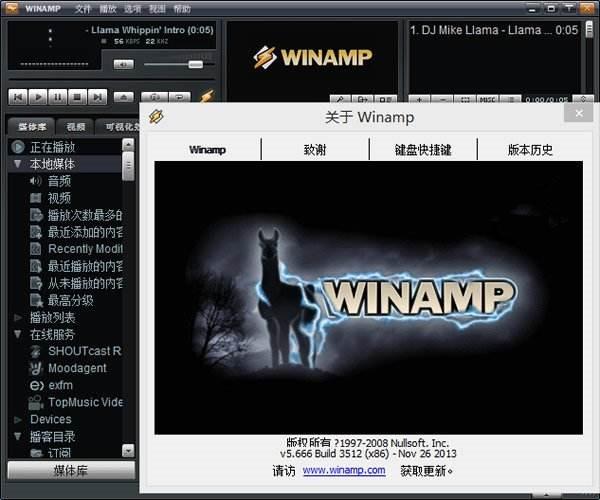Image resolution: width=600 pixels, height=500 pixels.
Task: Click the media library tree scrollbar thumb
Action: 128,166
